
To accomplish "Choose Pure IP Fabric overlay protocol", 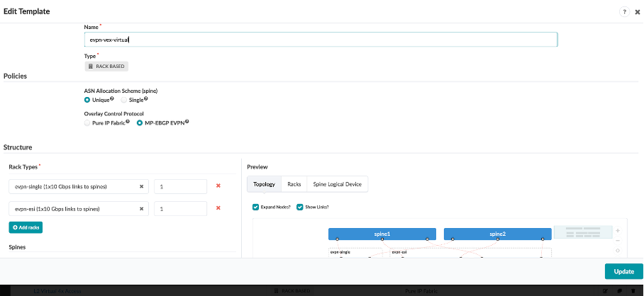I will click(x=88, y=123).
